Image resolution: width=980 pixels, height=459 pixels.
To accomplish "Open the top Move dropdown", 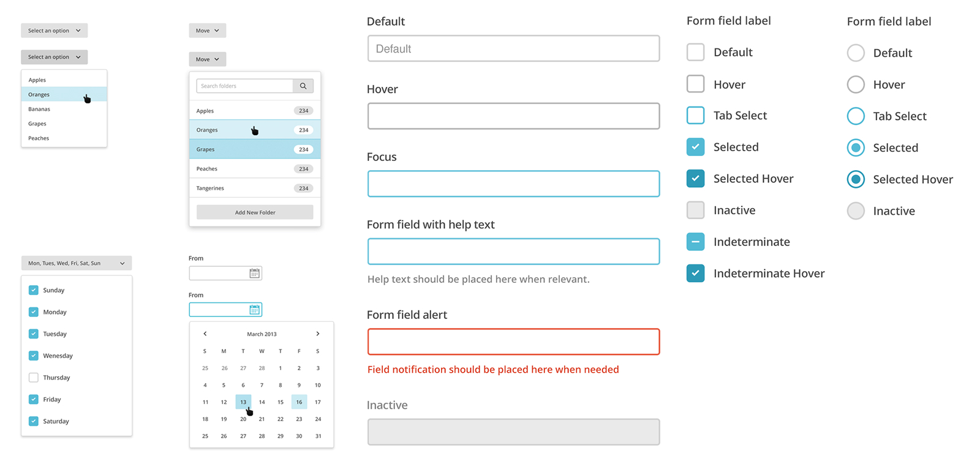I will tap(207, 31).
